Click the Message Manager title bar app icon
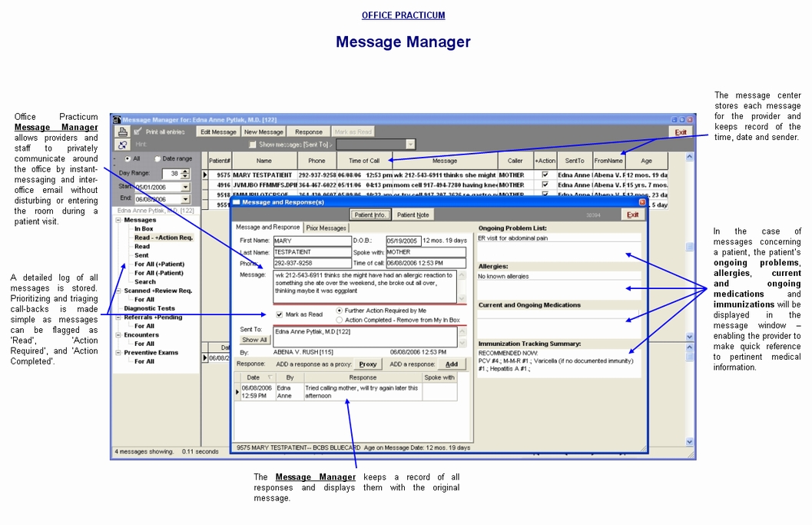The image size is (812, 525). [117, 120]
